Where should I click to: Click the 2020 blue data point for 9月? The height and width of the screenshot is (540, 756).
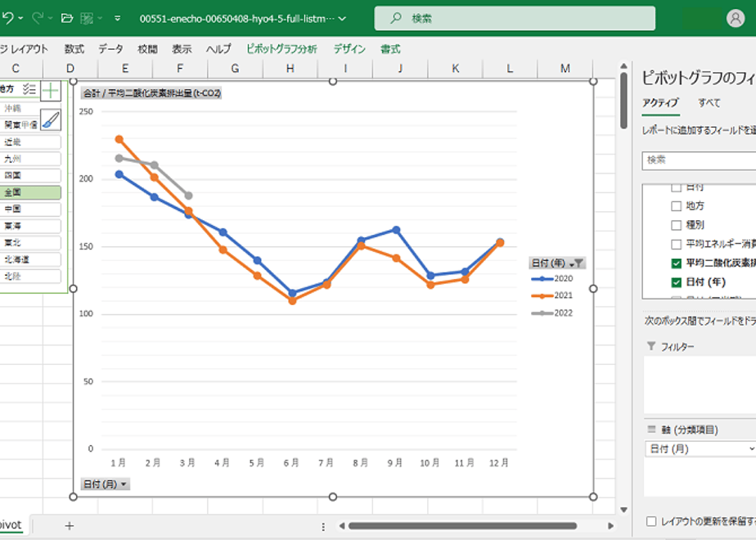(x=396, y=230)
